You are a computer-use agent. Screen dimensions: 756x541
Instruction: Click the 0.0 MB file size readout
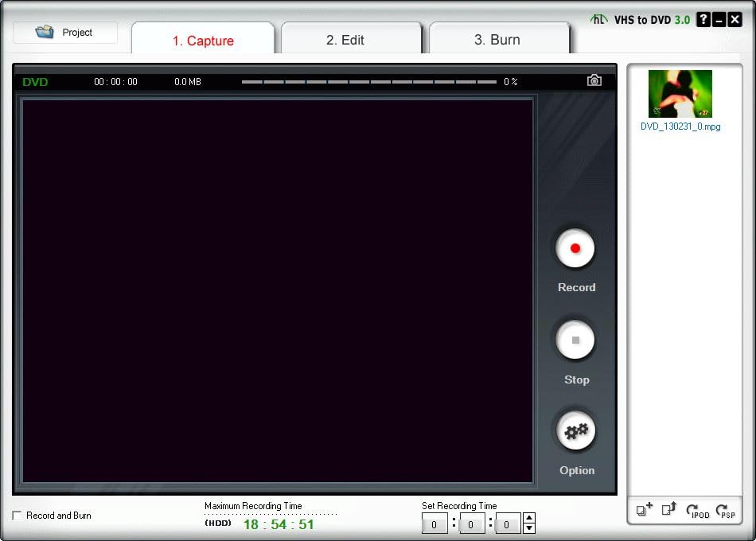[x=188, y=81]
